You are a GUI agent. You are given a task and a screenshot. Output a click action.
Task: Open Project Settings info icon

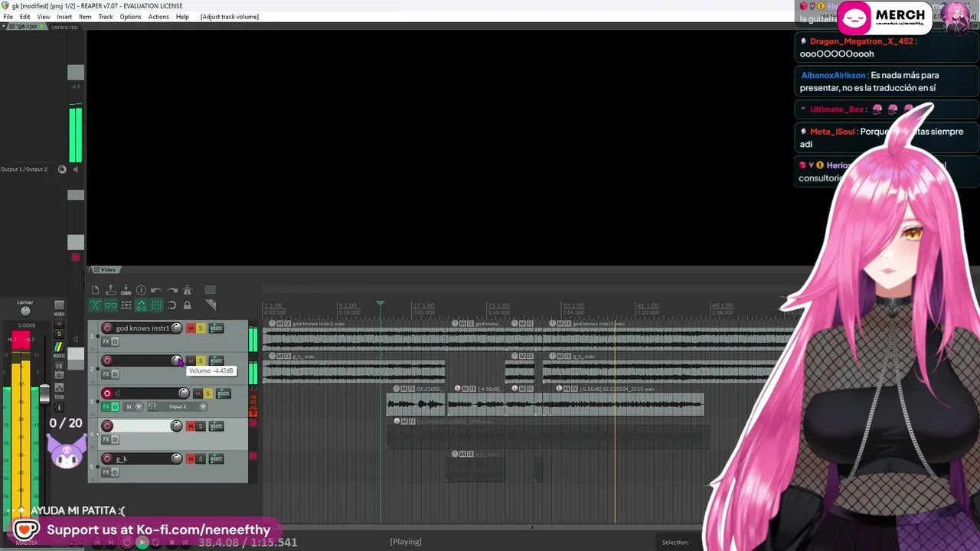click(x=141, y=290)
